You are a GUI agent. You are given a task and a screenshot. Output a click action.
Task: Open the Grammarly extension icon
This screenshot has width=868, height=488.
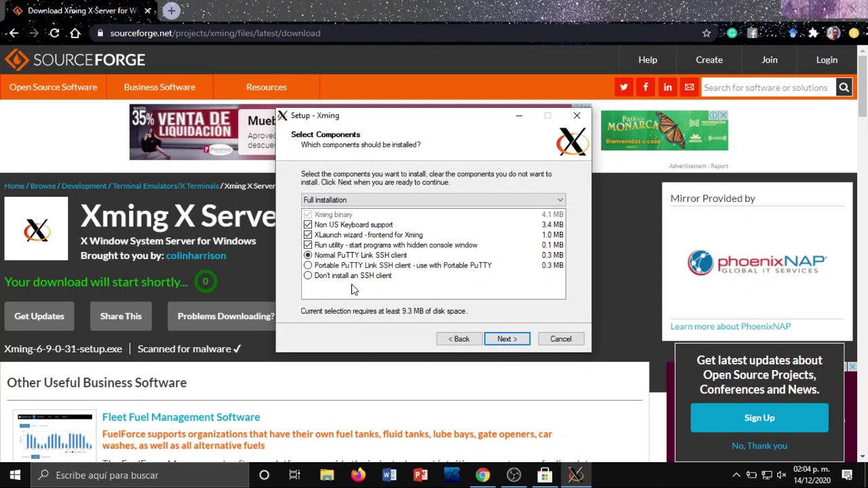coord(732,33)
